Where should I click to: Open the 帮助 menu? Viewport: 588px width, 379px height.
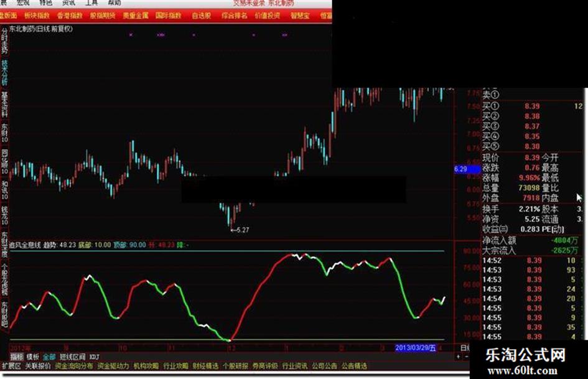click(x=114, y=2)
